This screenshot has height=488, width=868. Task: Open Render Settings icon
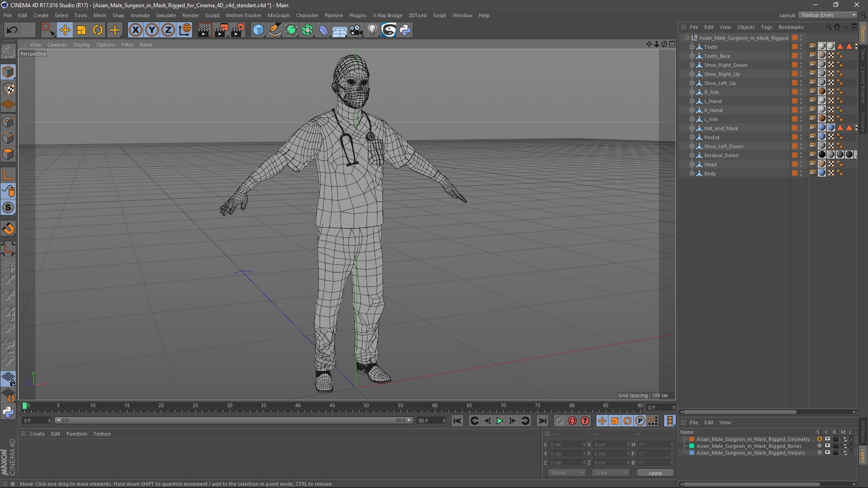click(x=238, y=30)
